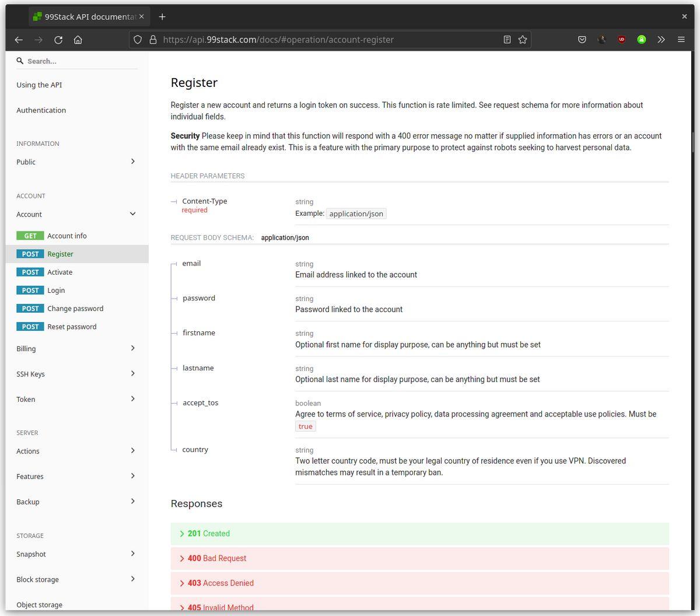Click the email field name
This screenshot has height=616, width=700.
pos(191,264)
